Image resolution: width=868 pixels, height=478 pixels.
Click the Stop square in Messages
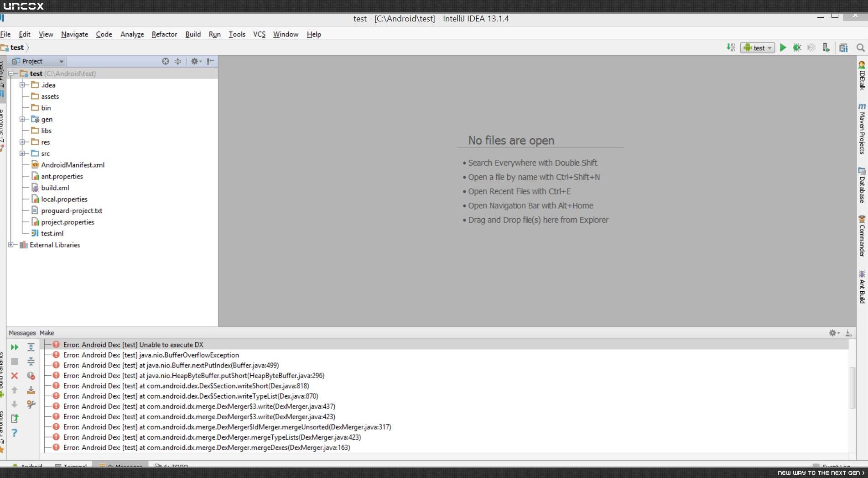tap(15, 362)
